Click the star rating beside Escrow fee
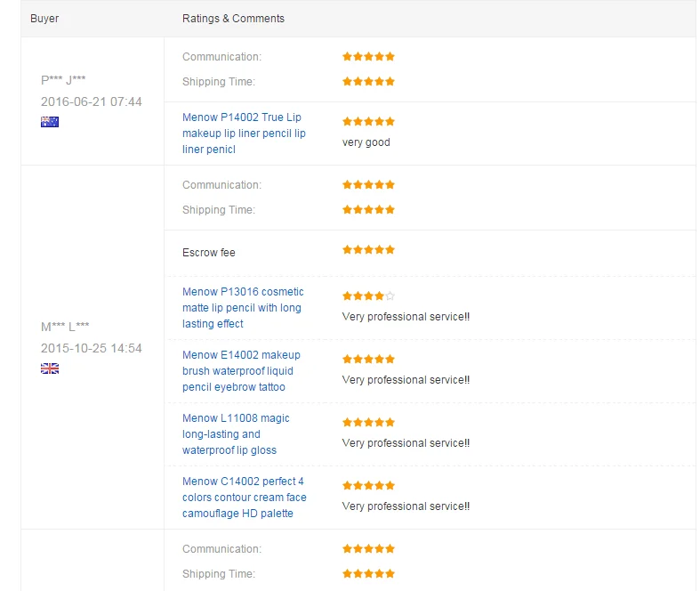This screenshot has height=591, width=700. coord(368,249)
